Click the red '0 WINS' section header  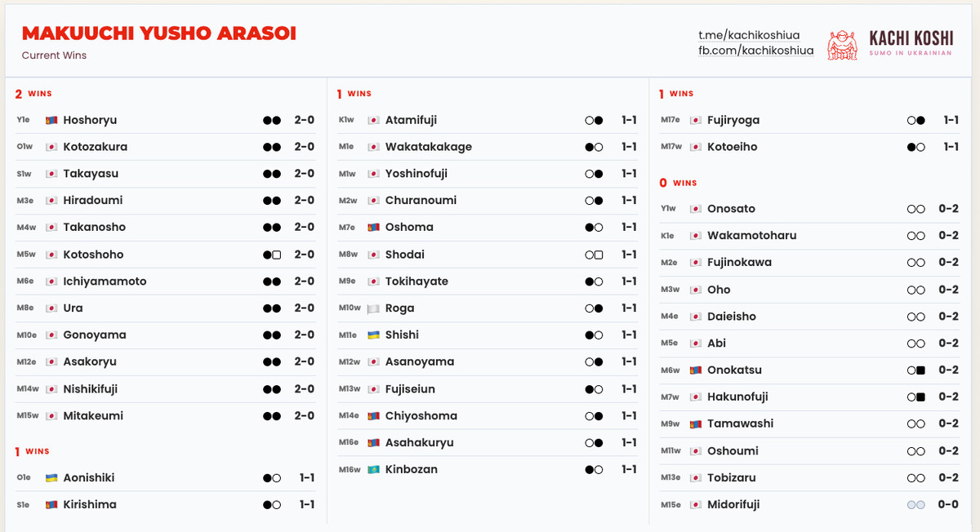[678, 183]
